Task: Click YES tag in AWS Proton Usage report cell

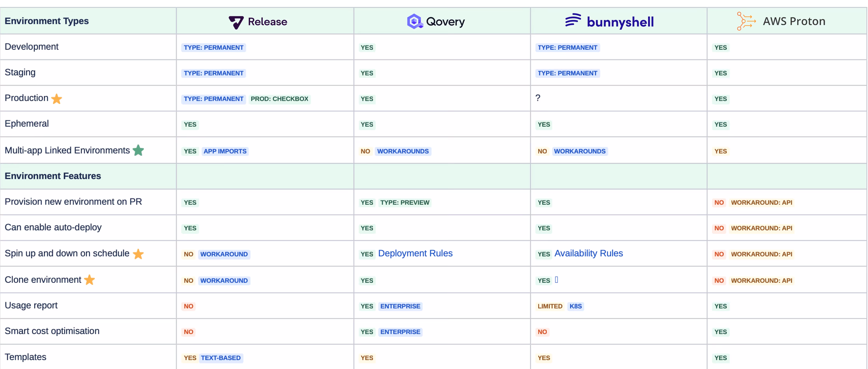Action: [x=720, y=306]
